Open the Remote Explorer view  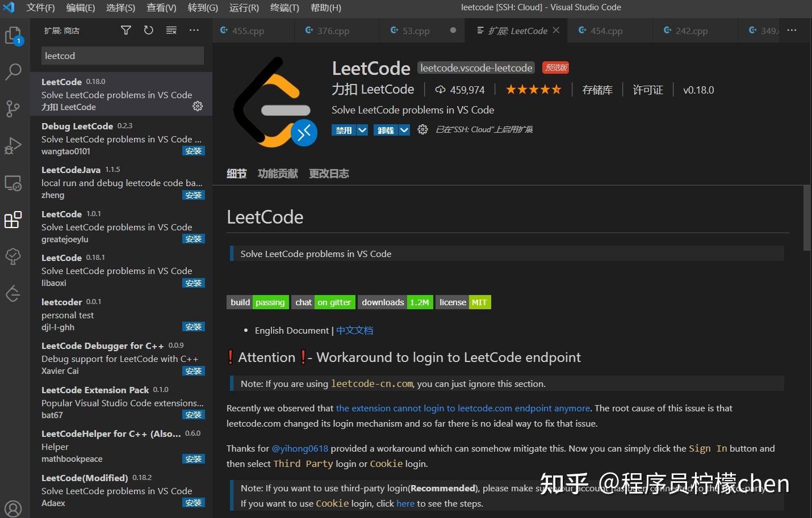[14, 183]
